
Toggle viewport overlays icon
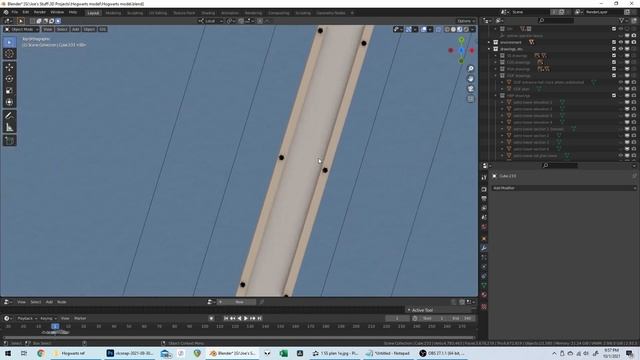[x=424, y=29]
